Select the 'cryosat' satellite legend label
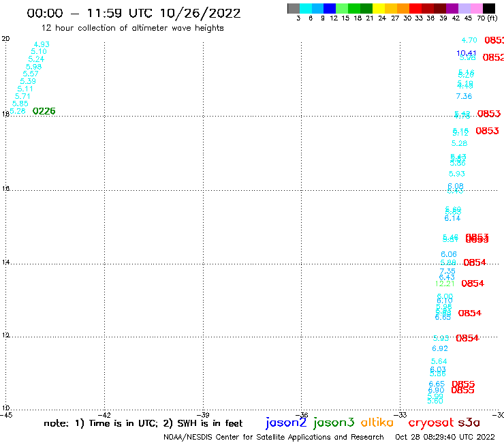 tap(431, 423)
